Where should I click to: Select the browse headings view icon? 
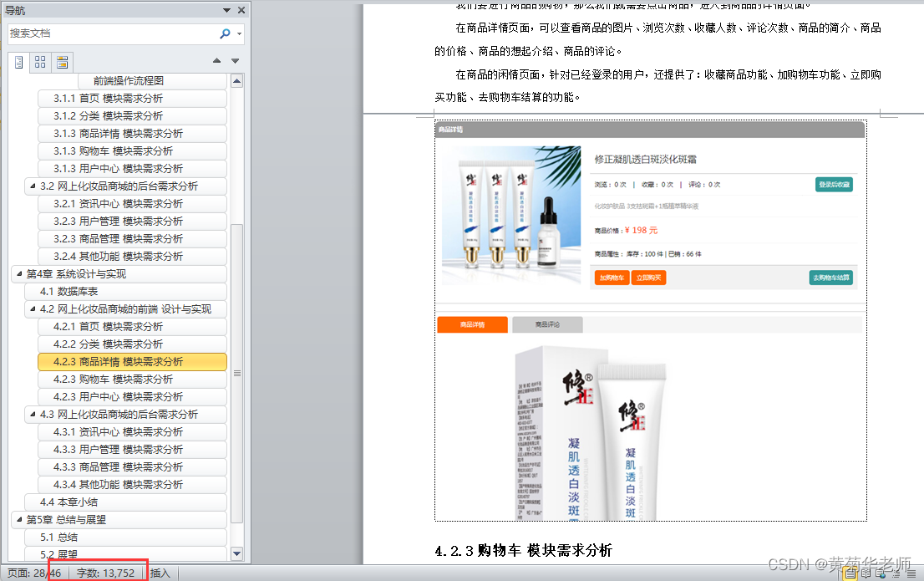tap(18, 61)
